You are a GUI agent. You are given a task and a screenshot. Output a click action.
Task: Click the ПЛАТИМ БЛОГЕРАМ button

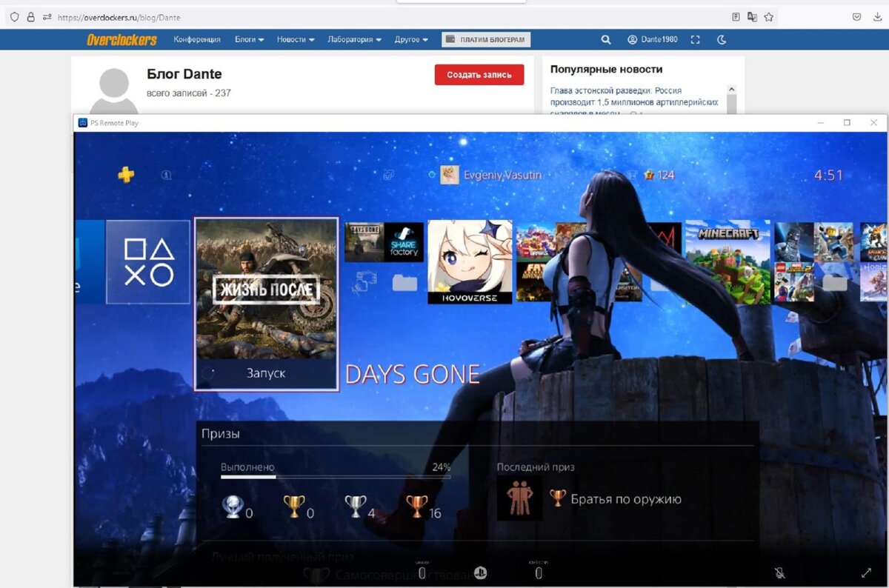tap(486, 39)
